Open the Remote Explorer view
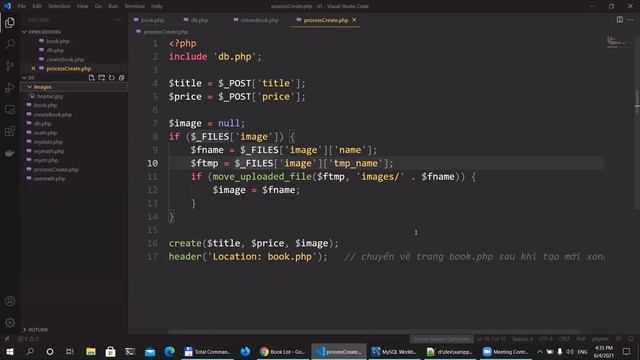Viewport: 640px width, 360px height. pos(10,109)
